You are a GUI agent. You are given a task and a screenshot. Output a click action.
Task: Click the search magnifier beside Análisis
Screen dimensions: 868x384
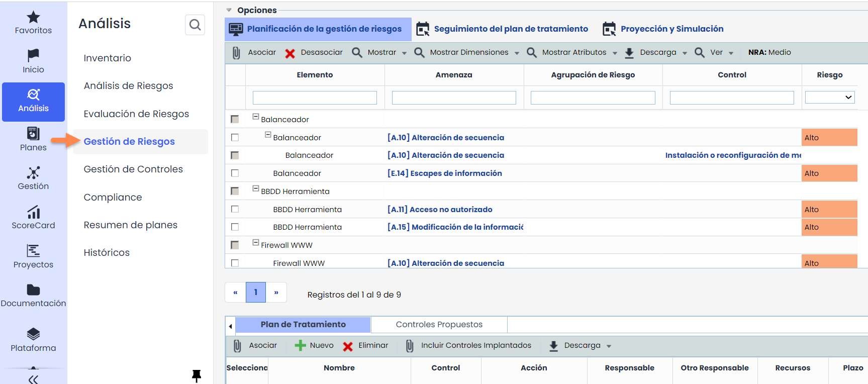pyautogui.click(x=195, y=25)
